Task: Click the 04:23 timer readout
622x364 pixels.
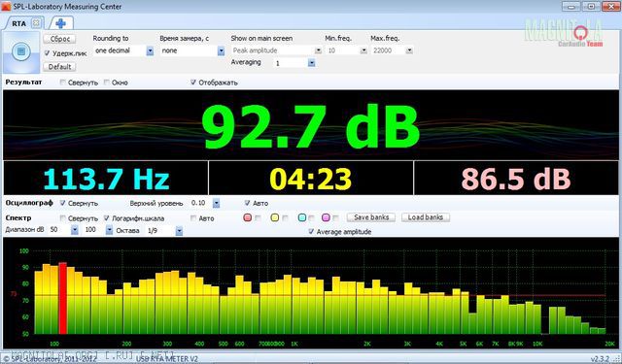Action: pos(311,179)
